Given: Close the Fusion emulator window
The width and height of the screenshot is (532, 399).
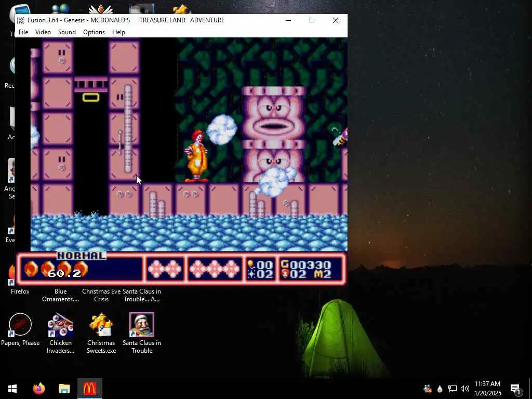Looking at the screenshot, I should click(336, 20).
